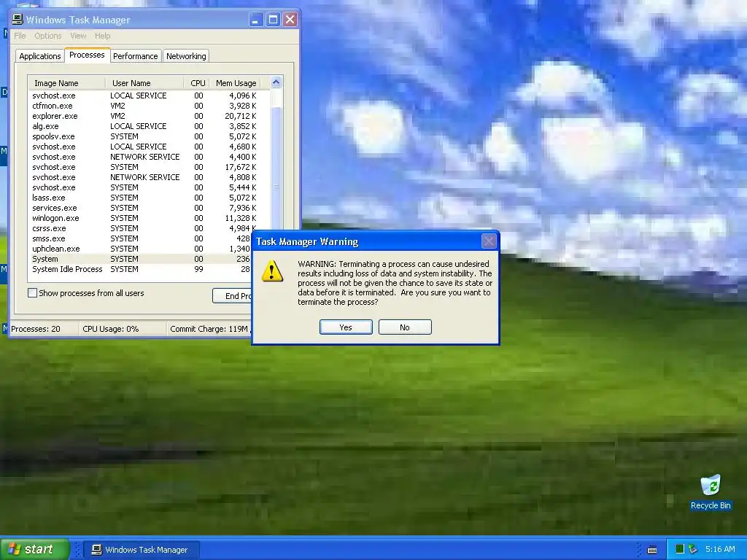Sort by CPU column header

[197, 83]
